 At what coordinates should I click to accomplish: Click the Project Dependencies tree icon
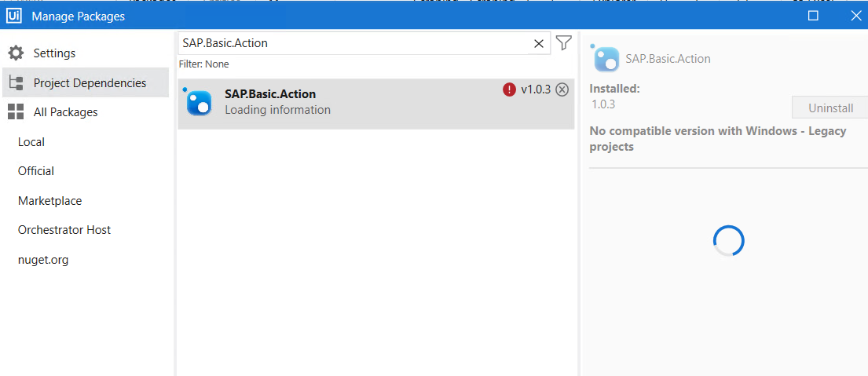coord(16,83)
